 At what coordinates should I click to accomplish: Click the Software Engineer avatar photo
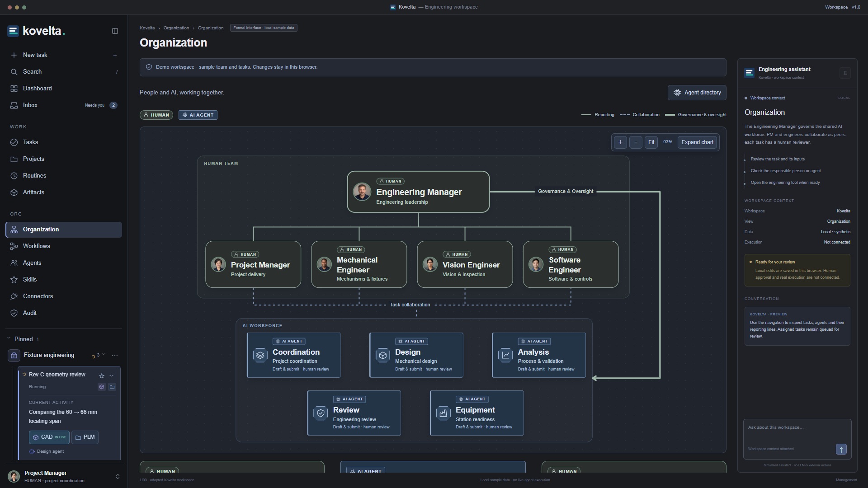pos(536,264)
